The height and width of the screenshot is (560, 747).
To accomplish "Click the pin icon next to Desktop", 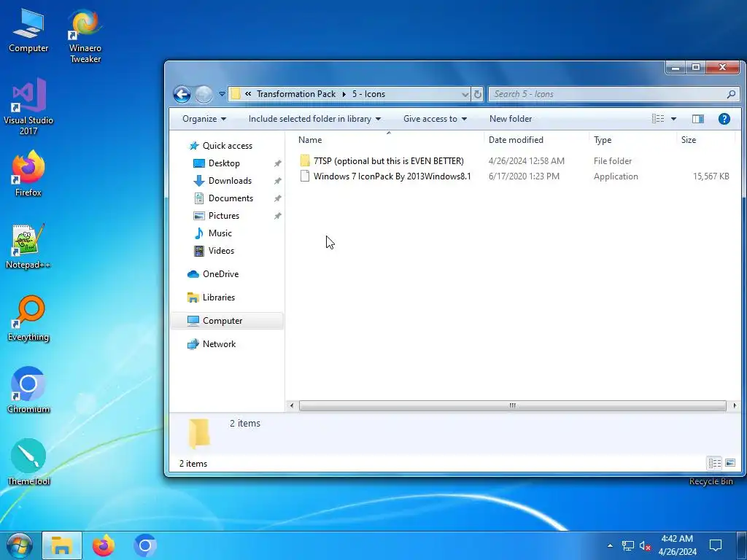I will click(x=277, y=163).
